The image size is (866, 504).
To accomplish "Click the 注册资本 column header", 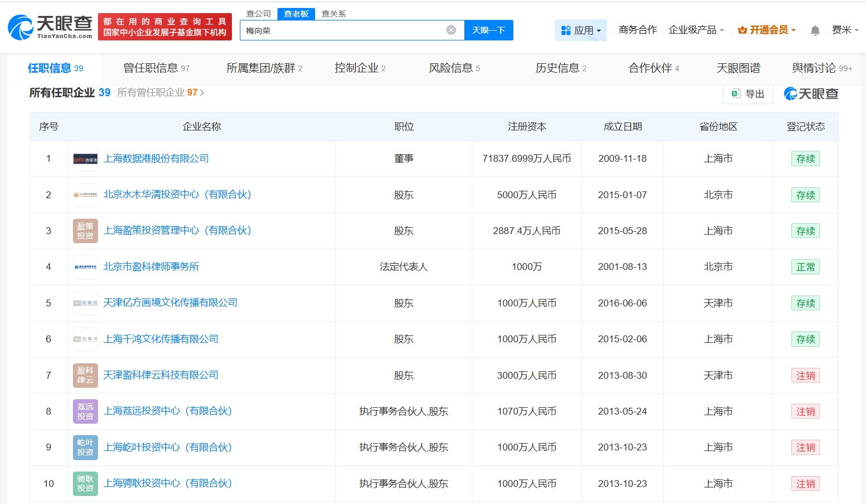I will [x=527, y=126].
